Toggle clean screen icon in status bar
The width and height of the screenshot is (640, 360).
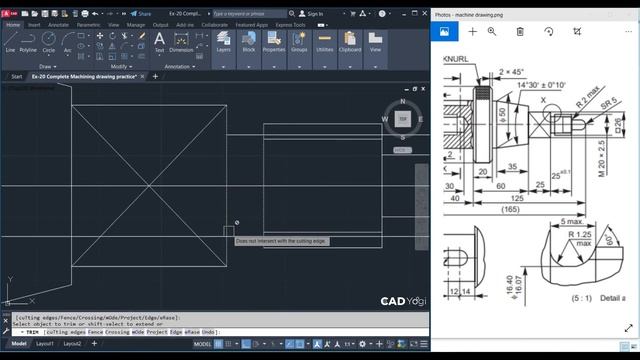tap(413, 344)
